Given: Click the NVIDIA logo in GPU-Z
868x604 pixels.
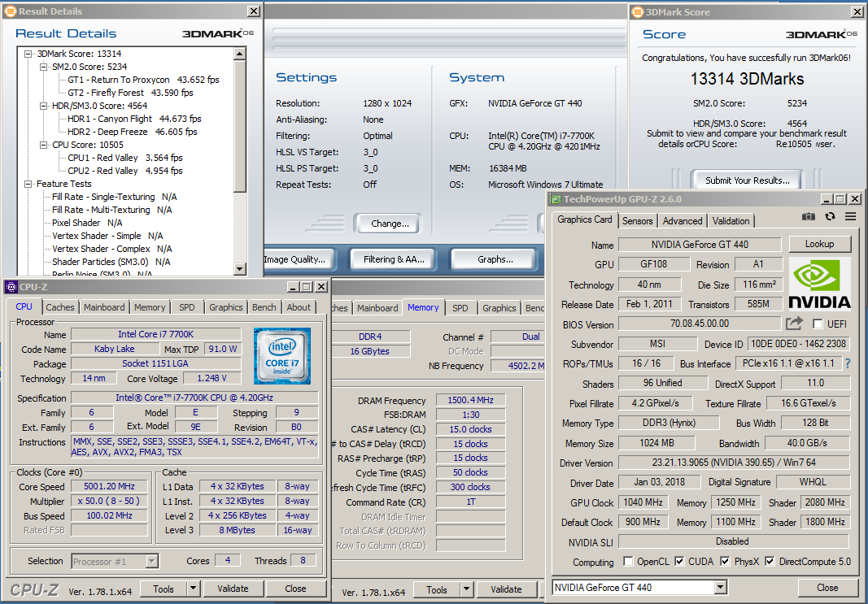Looking at the screenshot, I should tap(819, 283).
